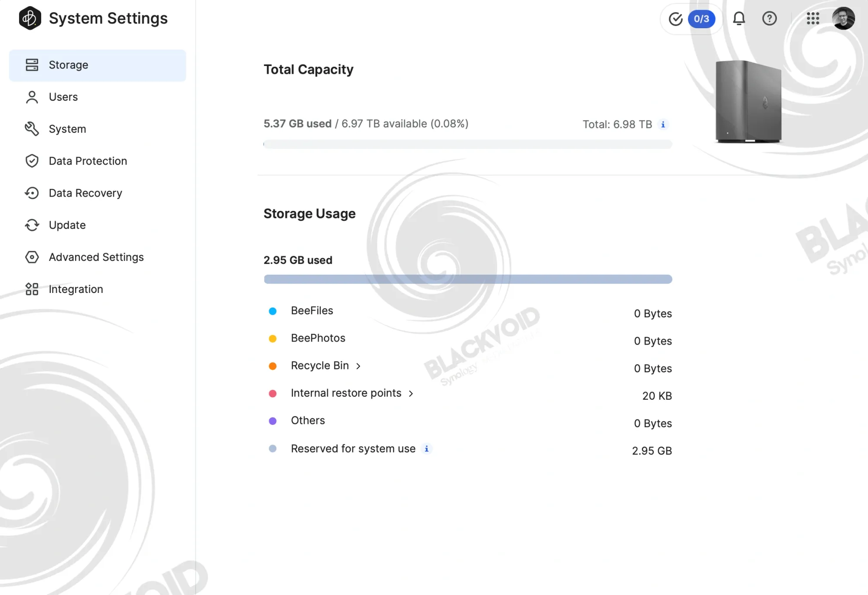Open the user profile avatar
Screen dimensions: 868x595
pos(843,19)
